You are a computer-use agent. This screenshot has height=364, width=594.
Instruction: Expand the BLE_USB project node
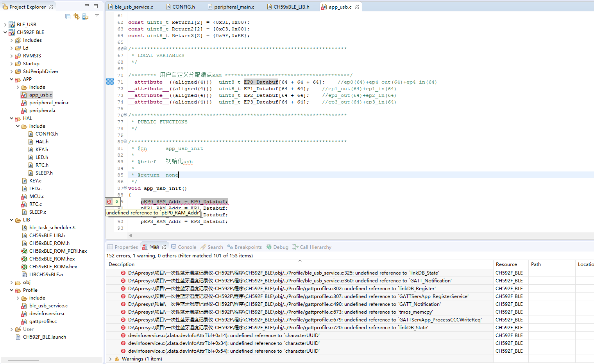point(5,25)
